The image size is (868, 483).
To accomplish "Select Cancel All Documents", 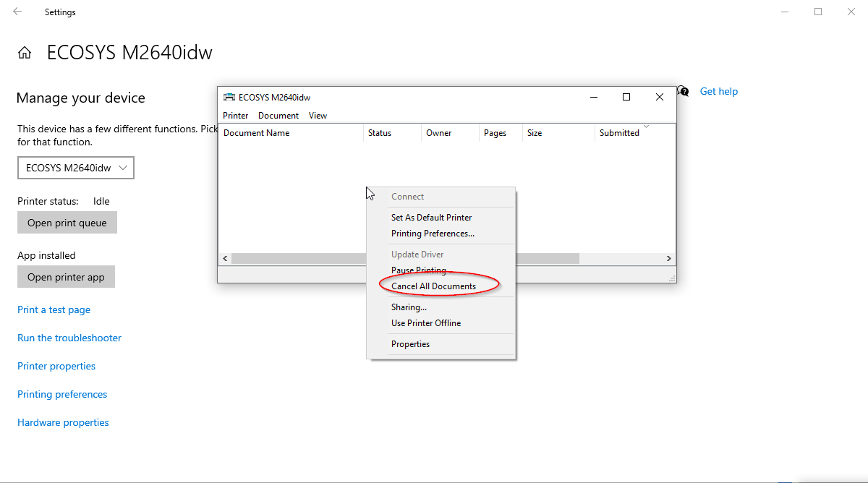I will coord(433,286).
